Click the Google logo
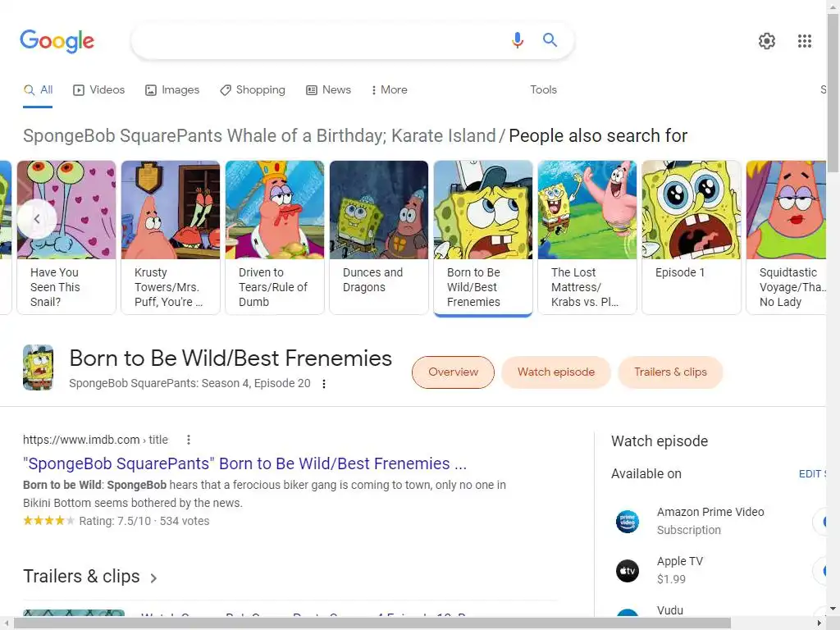Image resolution: width=840 pixels, height=630 pixels. (57, 40)
